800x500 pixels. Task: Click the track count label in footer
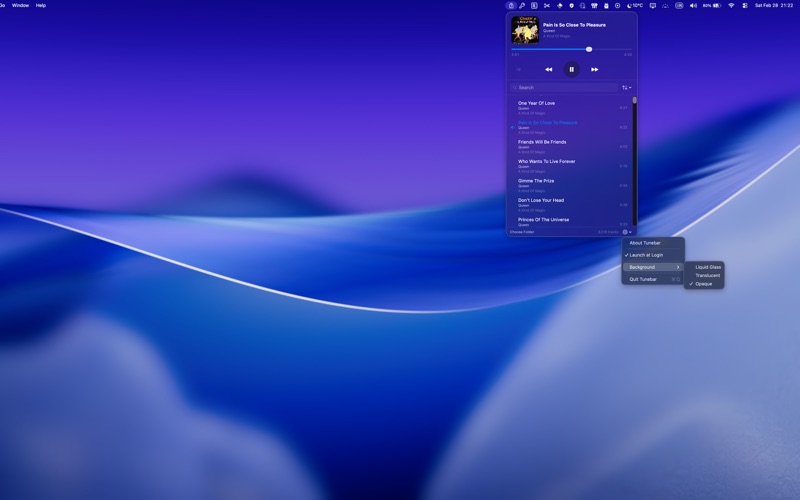[608, 232]
